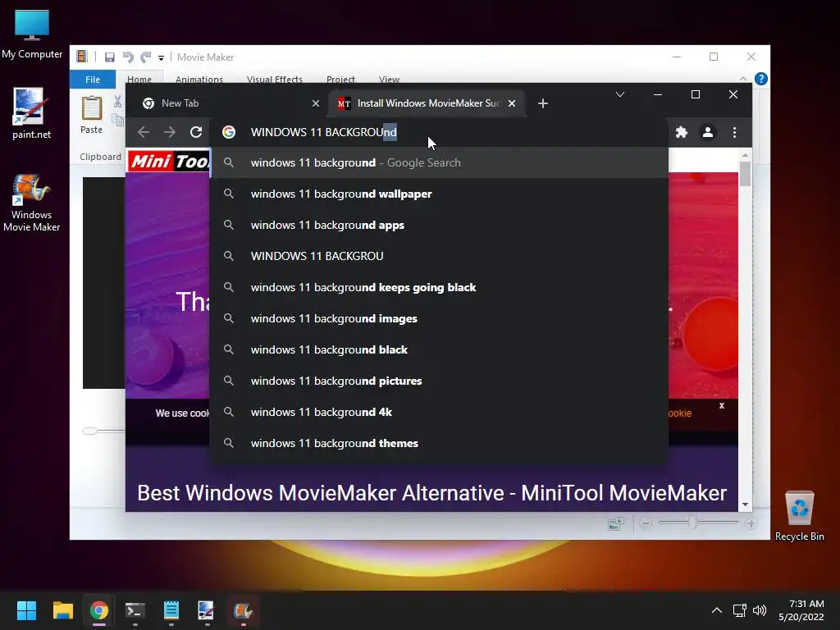Collapse the Movie Maker ribbon chevron

[743, 79]
